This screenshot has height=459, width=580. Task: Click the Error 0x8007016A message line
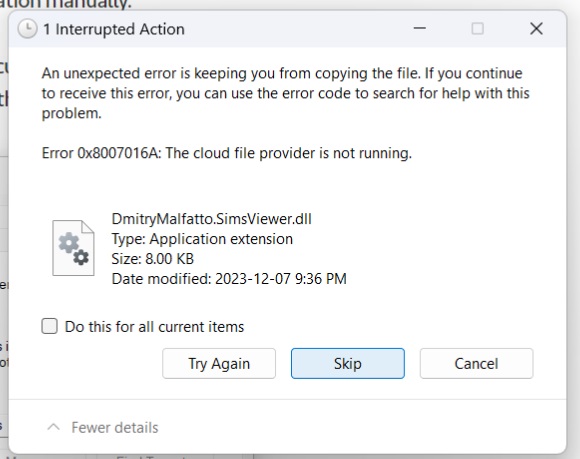coord(227,153)
